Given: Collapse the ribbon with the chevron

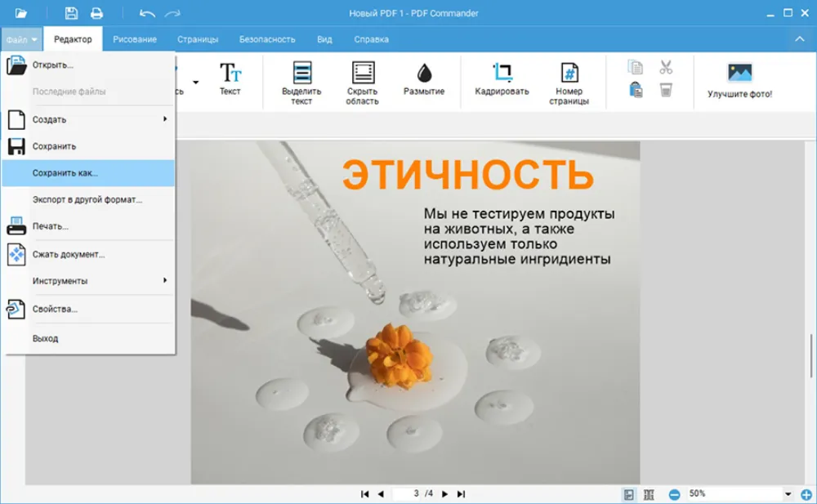Looking at the screenshot, I should 799,39.
